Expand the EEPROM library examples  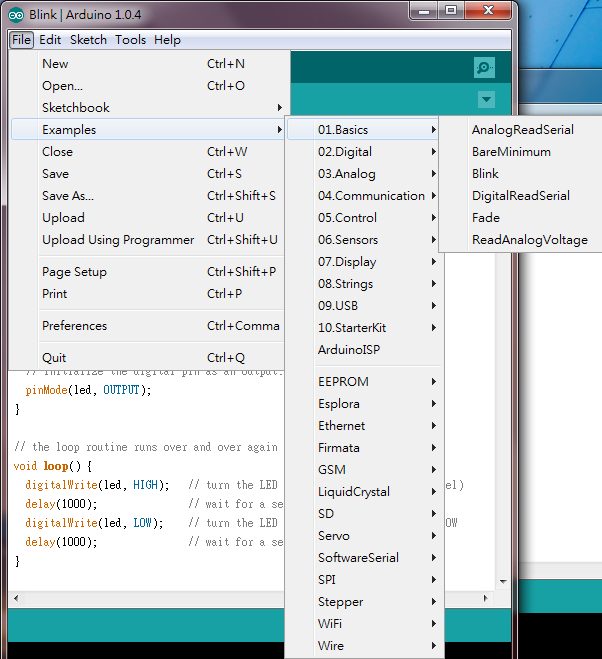pos(363,382)
